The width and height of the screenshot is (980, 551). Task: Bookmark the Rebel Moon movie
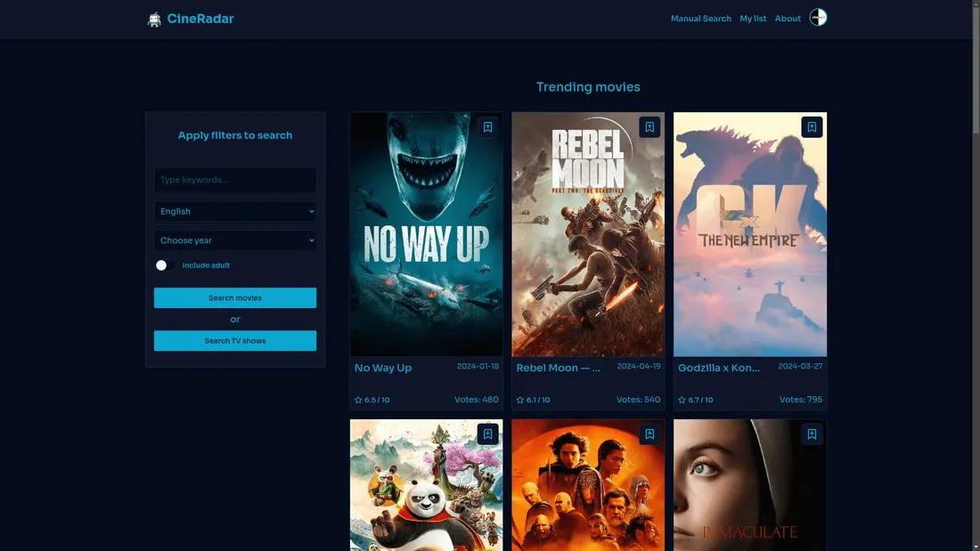click(x=649, y=127)
